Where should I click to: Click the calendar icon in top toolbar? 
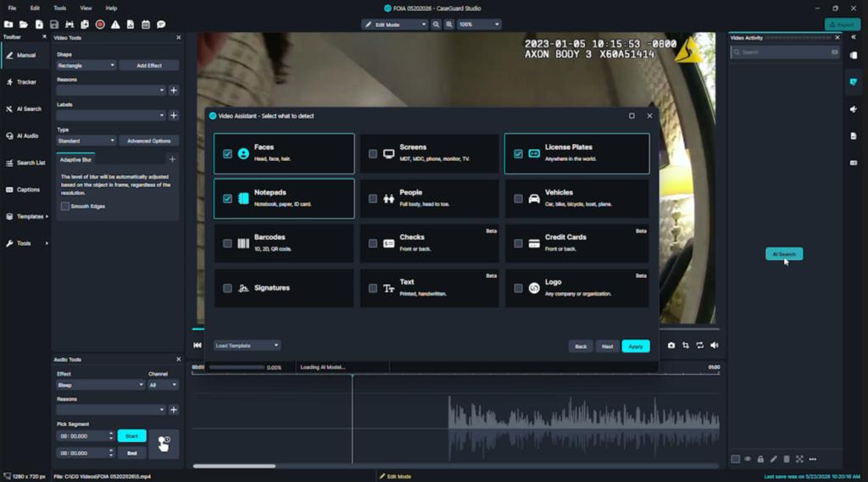coord(146,25)
